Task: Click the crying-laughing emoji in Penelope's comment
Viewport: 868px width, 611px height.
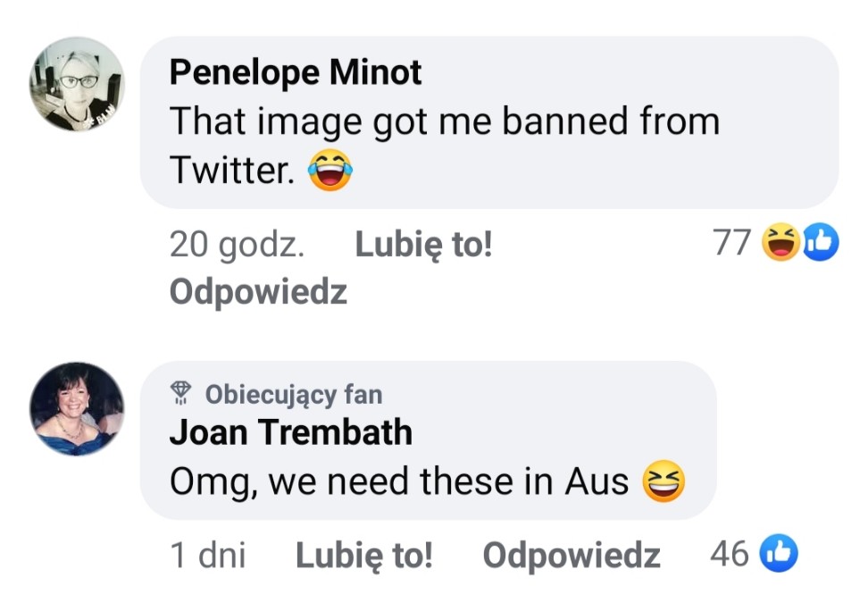Action: tap(330, 170)
